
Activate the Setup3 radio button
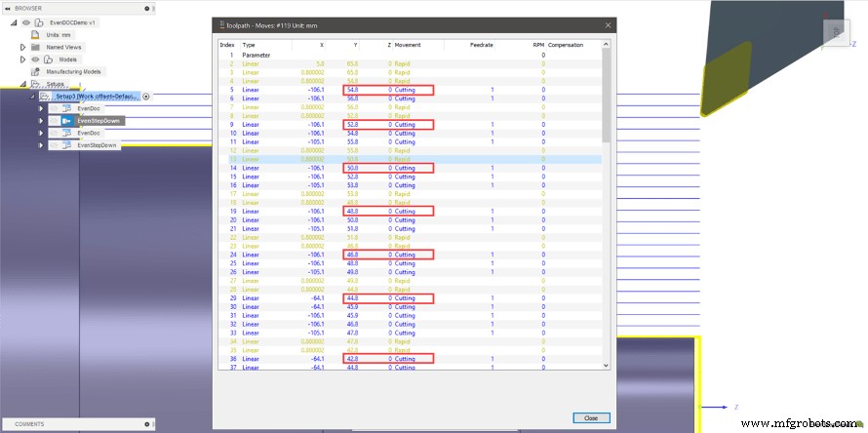(145, 97)
